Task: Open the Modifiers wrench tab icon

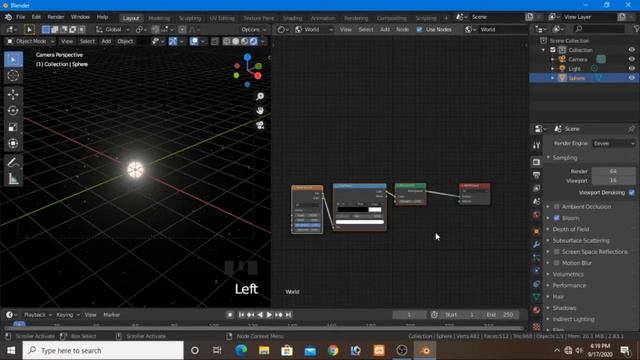Action: (x=536, y=244)
